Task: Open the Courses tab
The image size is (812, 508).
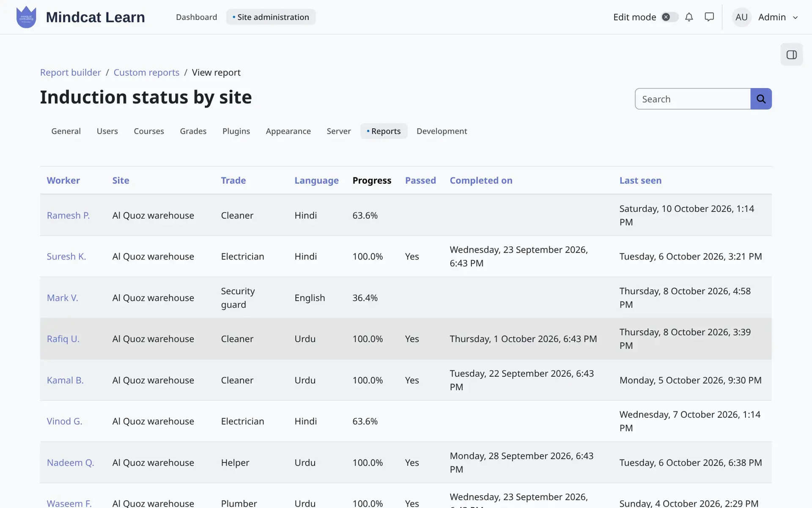Action: coord(149,131)
